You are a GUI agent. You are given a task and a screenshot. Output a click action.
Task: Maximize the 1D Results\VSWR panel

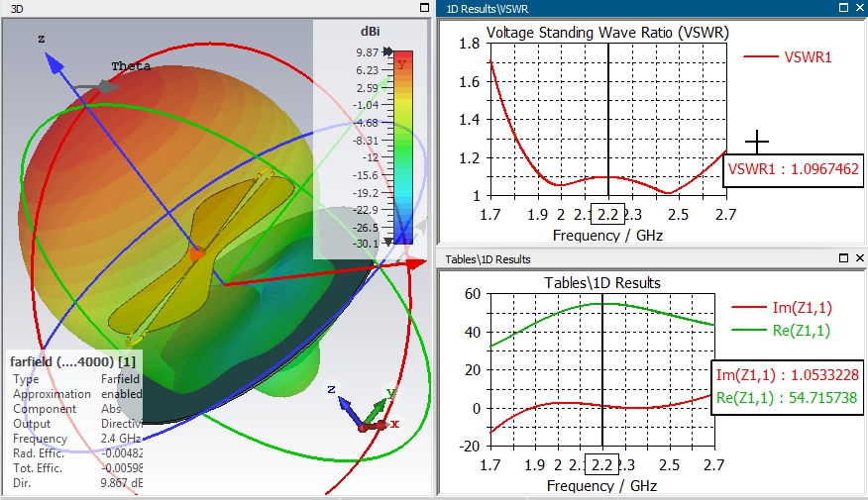pos(843,7)
